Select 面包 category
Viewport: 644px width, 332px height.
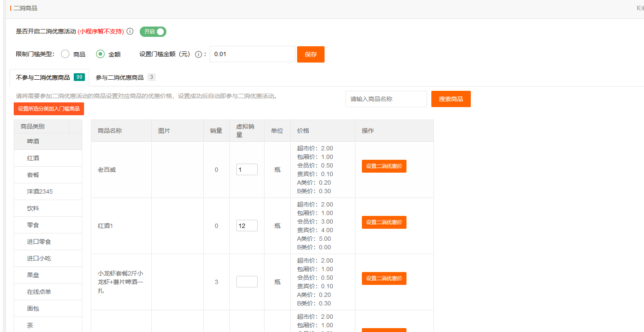coord(48,308)
